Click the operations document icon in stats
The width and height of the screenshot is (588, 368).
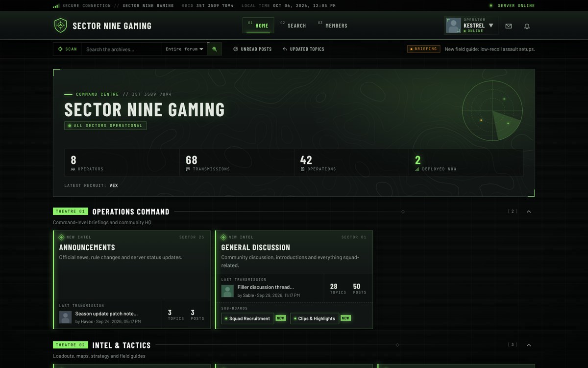click(x=303, y=169)
